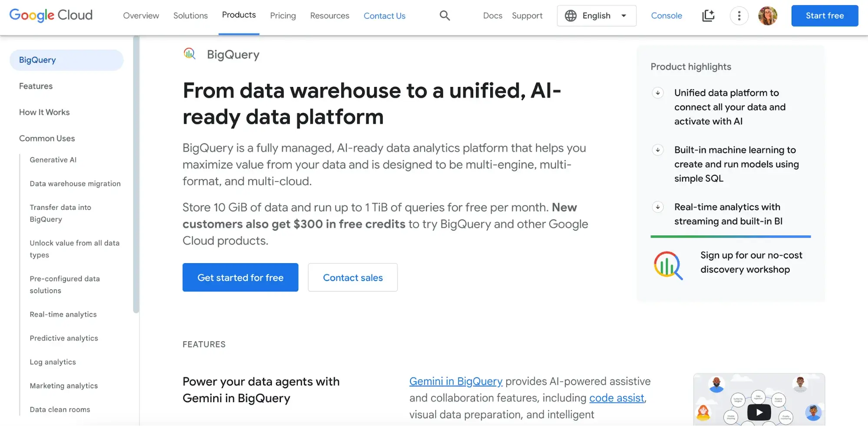
Task: Play the Gemini in BigQuery video
Action: click(x=759, y=412)
